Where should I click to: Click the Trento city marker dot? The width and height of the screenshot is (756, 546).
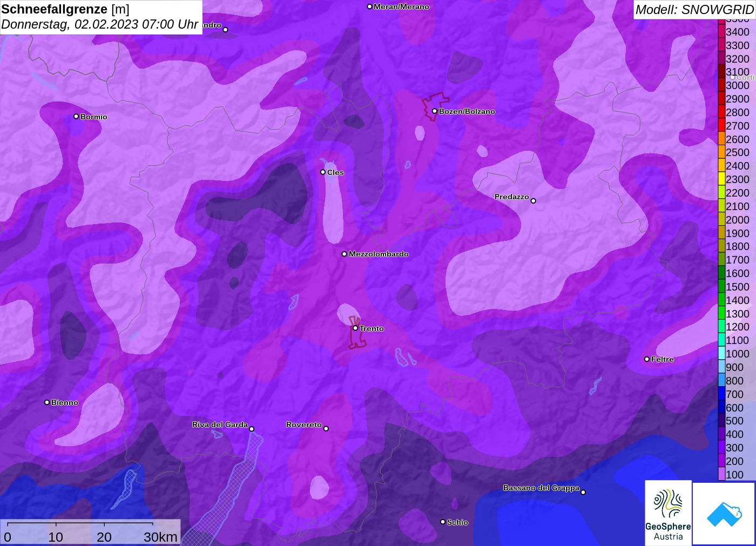pyautogui.click(x=355, y=328)
